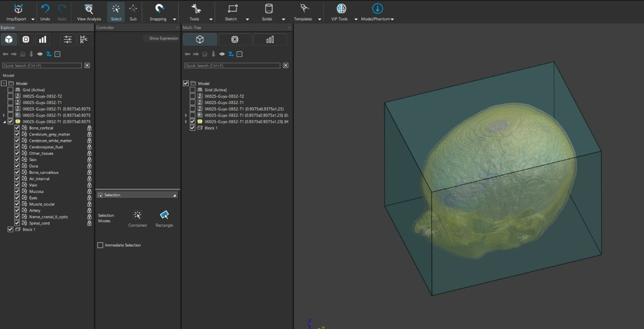Activate the Snapping magnet tool

click(159, 9)
